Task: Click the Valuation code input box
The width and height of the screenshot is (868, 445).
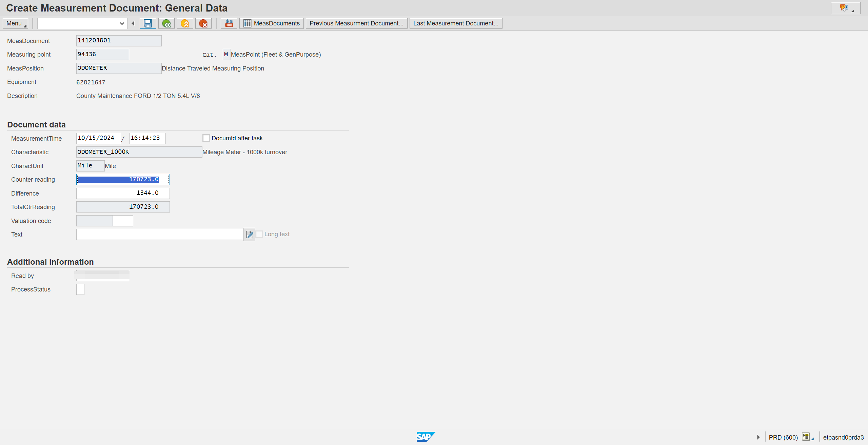Action: pyautogui.click(x=123, y=221)
